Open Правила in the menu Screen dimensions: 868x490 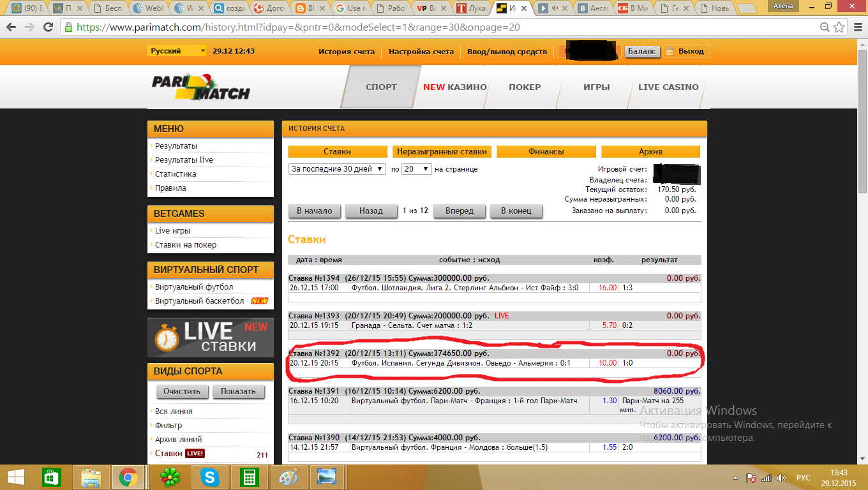[170, 188]
